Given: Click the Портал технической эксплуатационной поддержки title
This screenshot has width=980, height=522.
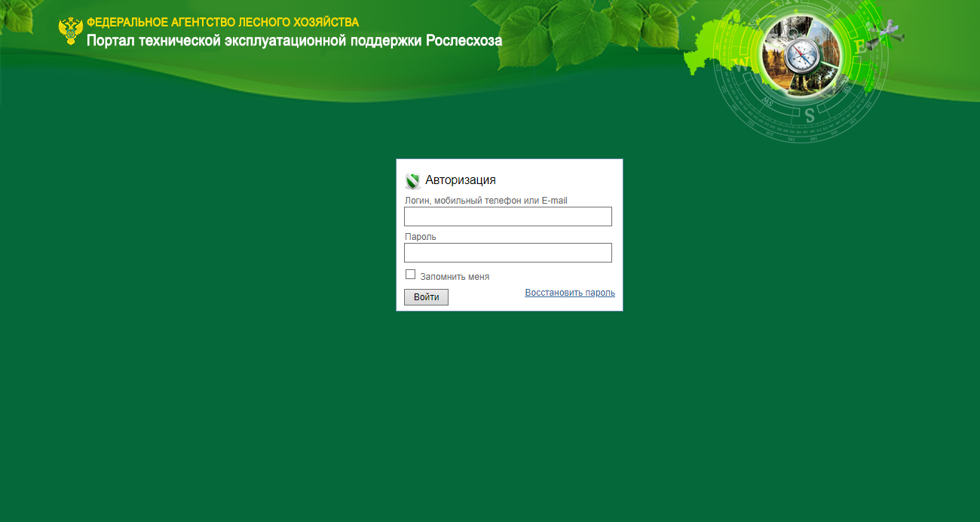Looking at the screenshot, I should point(294,41).
